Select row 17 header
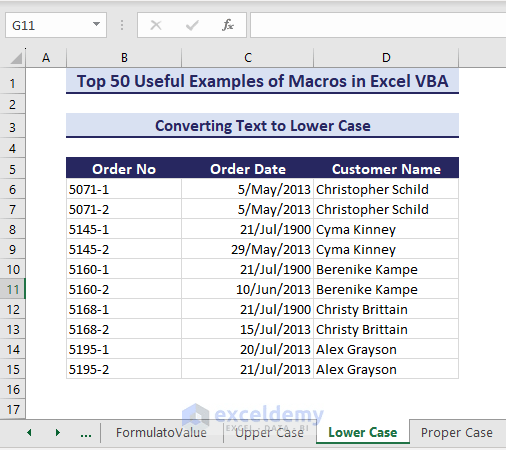 click(12, 409)
